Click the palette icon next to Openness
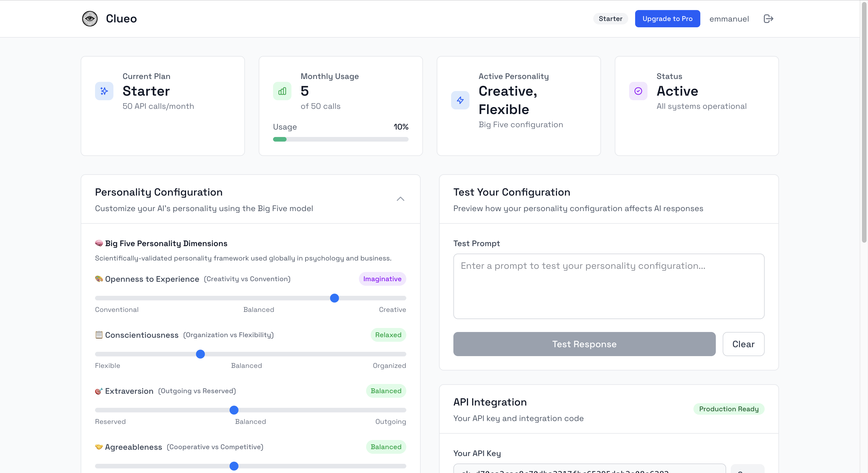This screenshot has height=473, width=868. click(99, 279)
